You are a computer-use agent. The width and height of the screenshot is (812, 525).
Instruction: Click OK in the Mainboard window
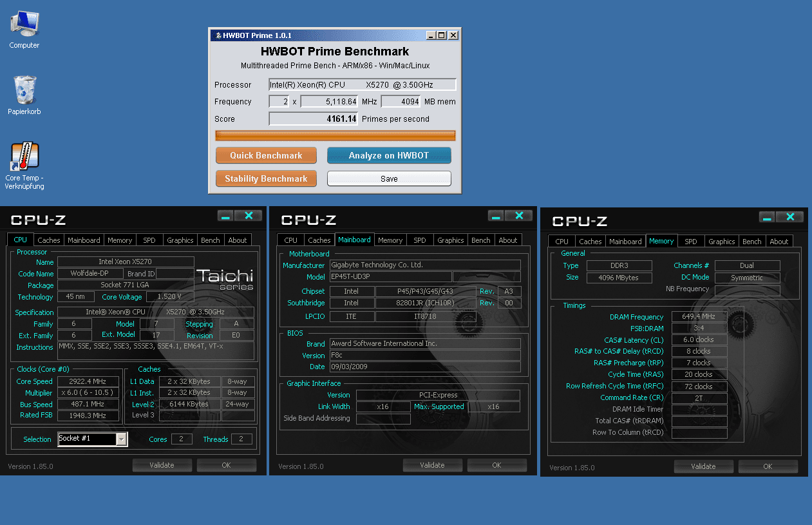pyautogui.click(x=496, y=464)
